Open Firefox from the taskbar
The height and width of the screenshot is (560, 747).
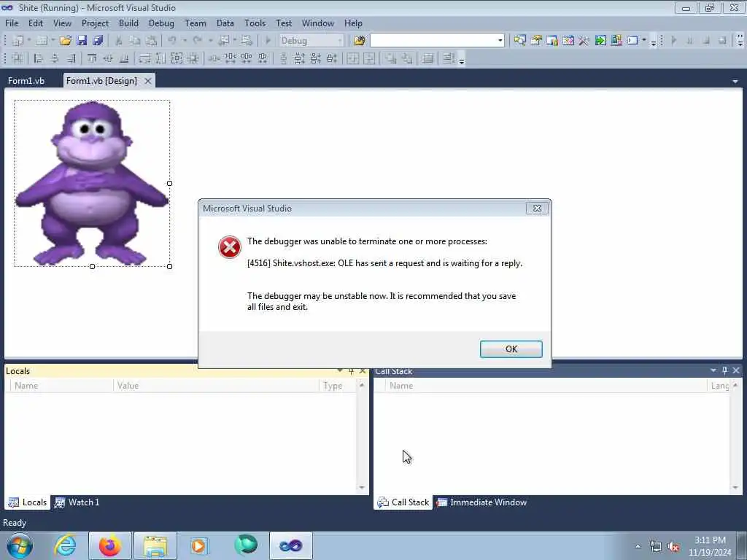coord(109,545)
